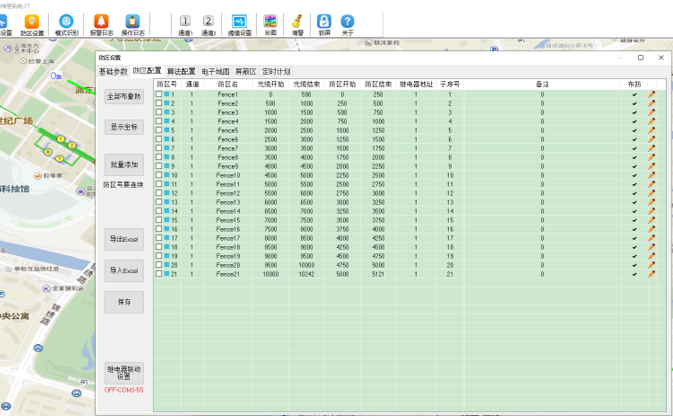
Task: Click the 模式识别 toolbar icon
Action: (x=66, y=24)
